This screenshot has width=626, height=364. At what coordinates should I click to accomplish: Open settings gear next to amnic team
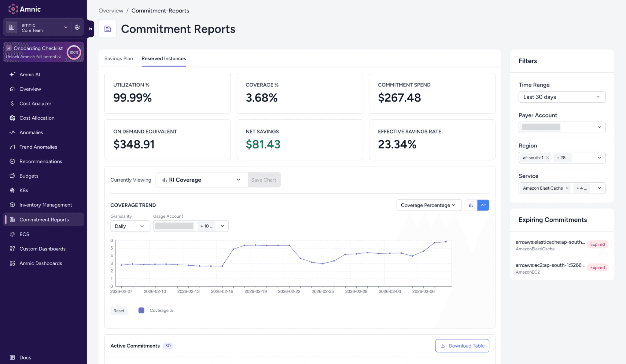(x=77, y=27)
